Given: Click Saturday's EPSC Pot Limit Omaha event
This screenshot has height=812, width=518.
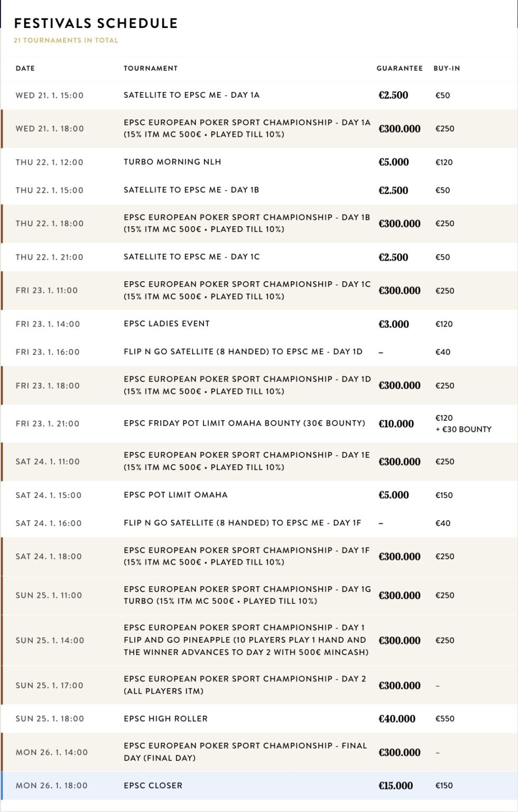Looking at the screenshot, I should point(175,495).
